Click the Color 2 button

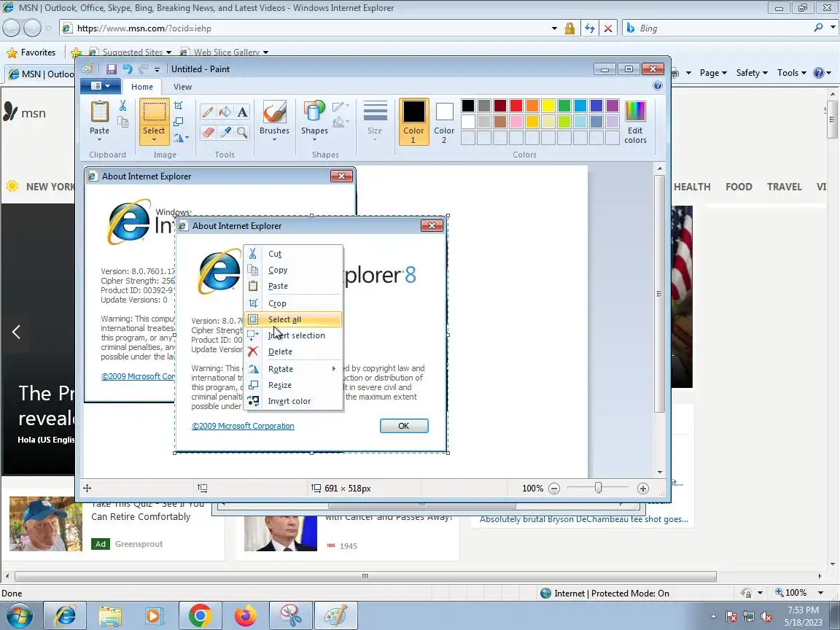(x=444, y=122)
